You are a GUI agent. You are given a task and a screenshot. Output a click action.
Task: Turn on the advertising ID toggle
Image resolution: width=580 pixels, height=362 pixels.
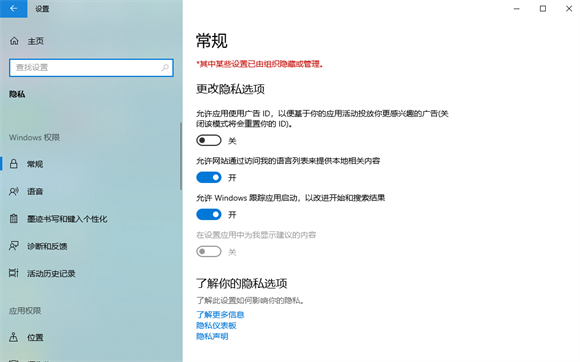[x=209, y=141]
